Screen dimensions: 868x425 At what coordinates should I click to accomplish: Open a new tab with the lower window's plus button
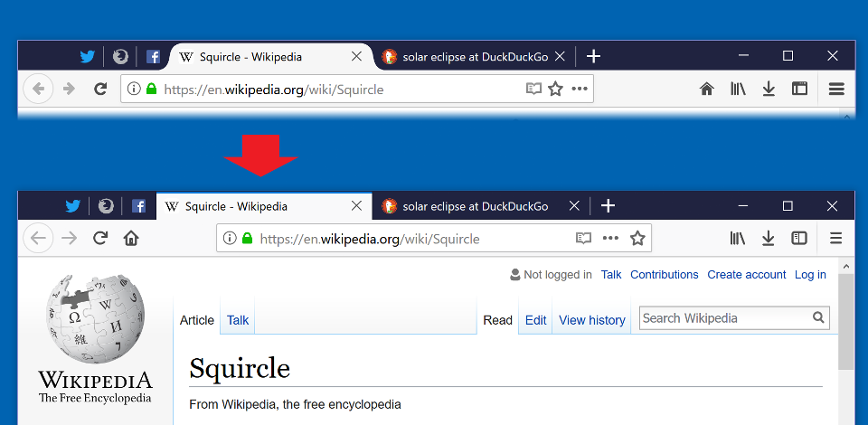coord(608,206)
